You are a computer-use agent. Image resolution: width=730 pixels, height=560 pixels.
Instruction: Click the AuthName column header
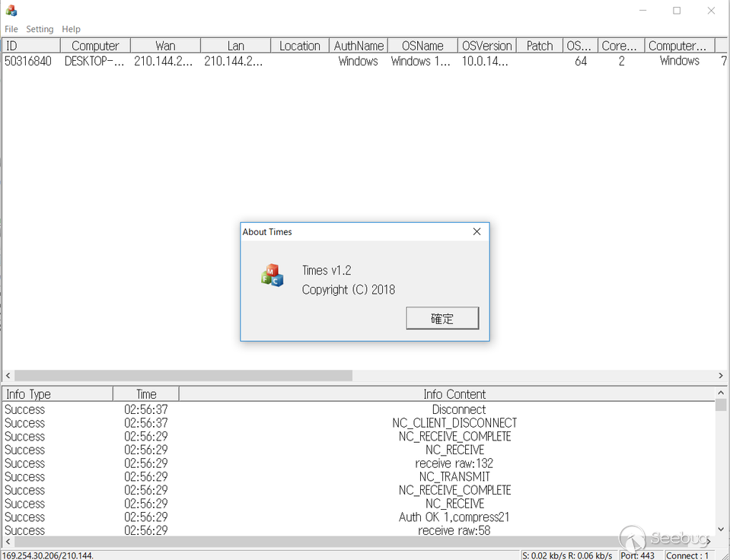click(x=359, y=46)
